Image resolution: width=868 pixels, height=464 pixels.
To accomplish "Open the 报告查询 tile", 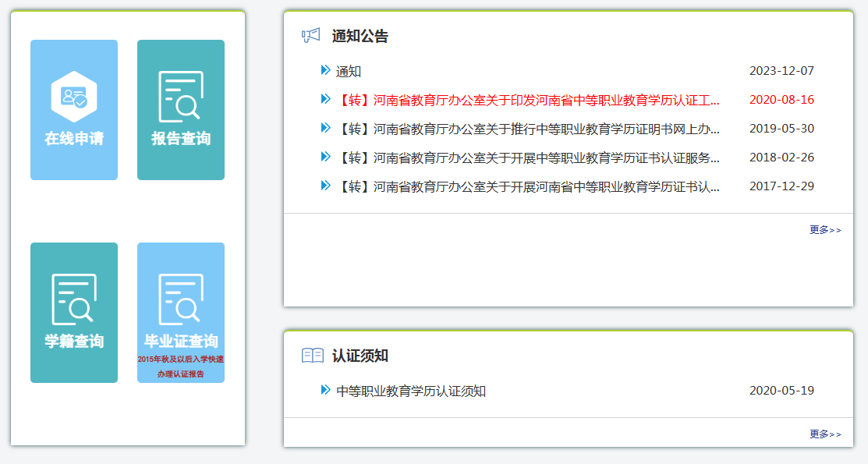I will click(x=181, y=110).
